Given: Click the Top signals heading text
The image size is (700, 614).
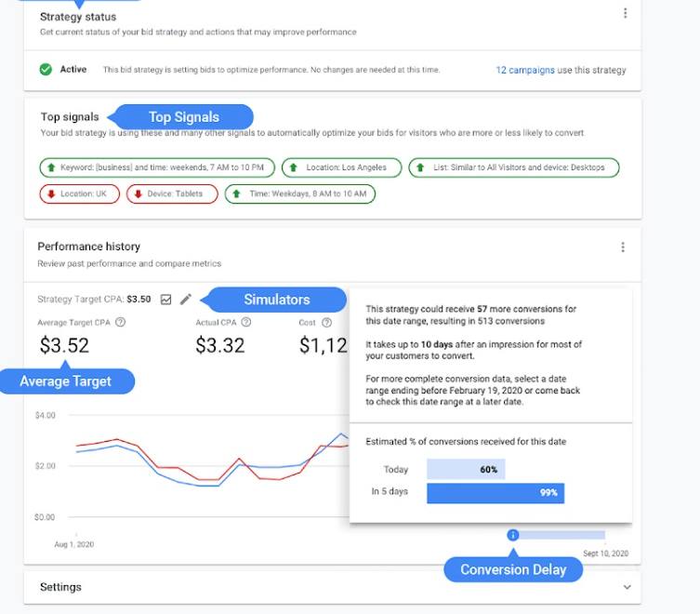Looking at the screenshot, I should pos(70,117).
